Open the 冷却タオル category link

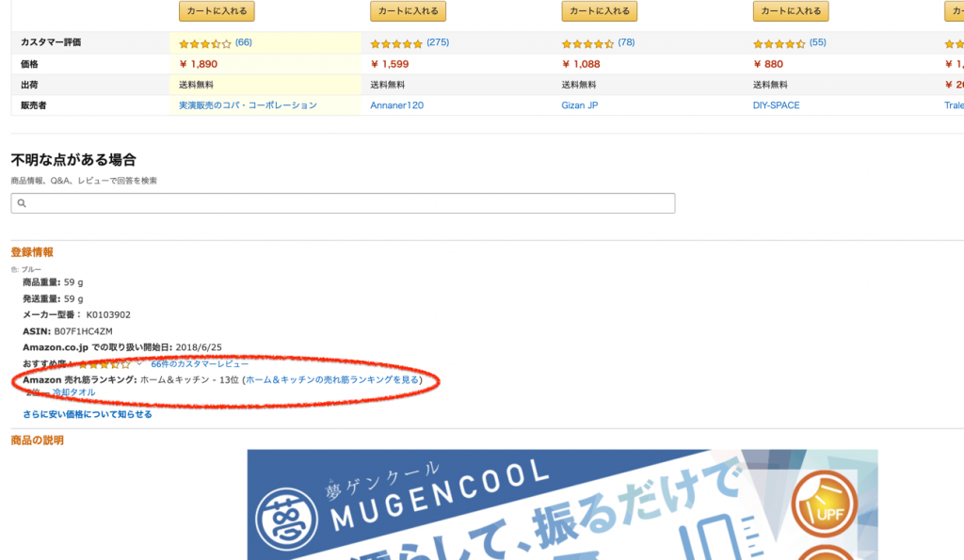73,392
